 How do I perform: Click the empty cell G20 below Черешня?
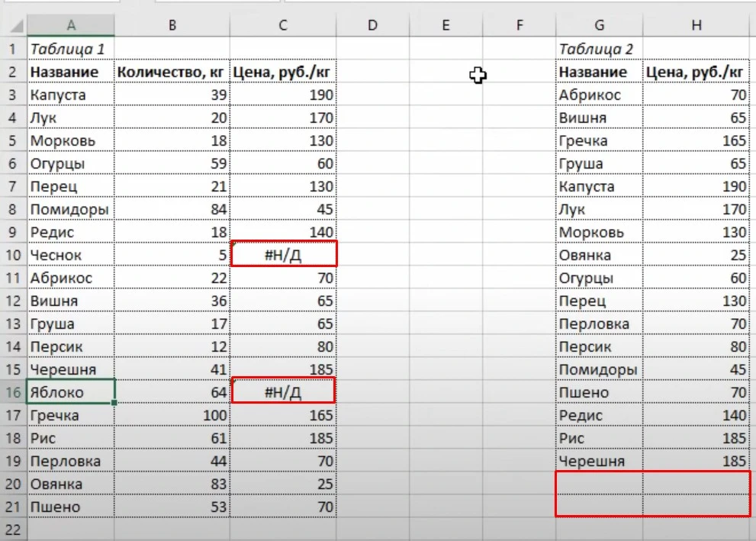[x=599, y=484]
